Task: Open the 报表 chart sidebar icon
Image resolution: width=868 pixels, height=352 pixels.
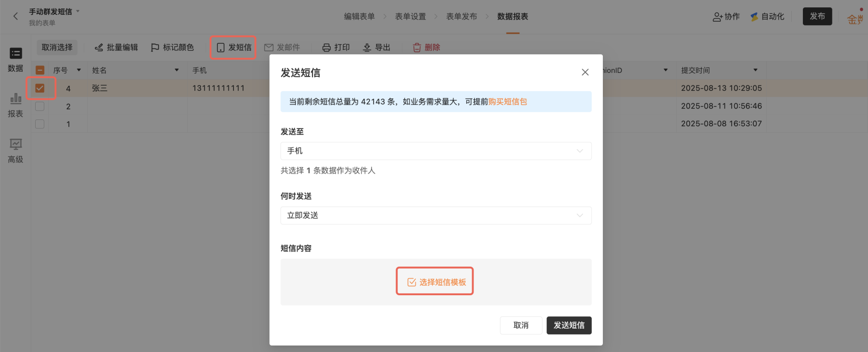Action: 16,99
